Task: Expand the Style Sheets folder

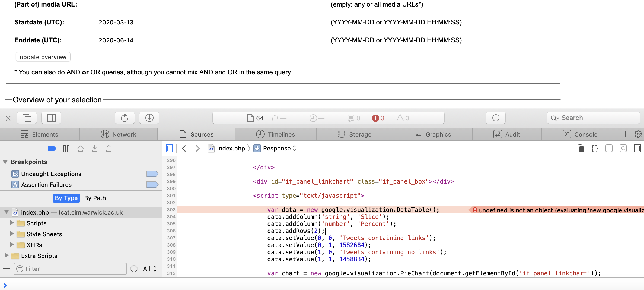Action: (x=12, y=234)
